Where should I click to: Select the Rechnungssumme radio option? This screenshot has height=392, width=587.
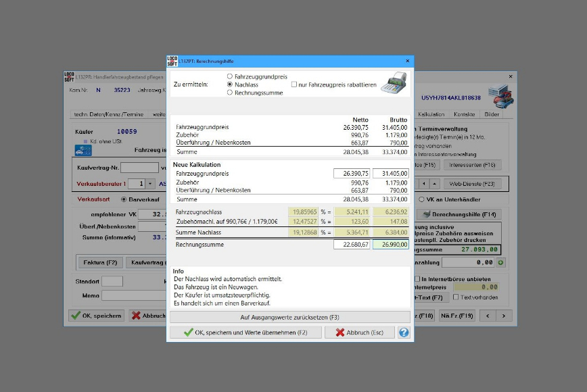[230, 93]
